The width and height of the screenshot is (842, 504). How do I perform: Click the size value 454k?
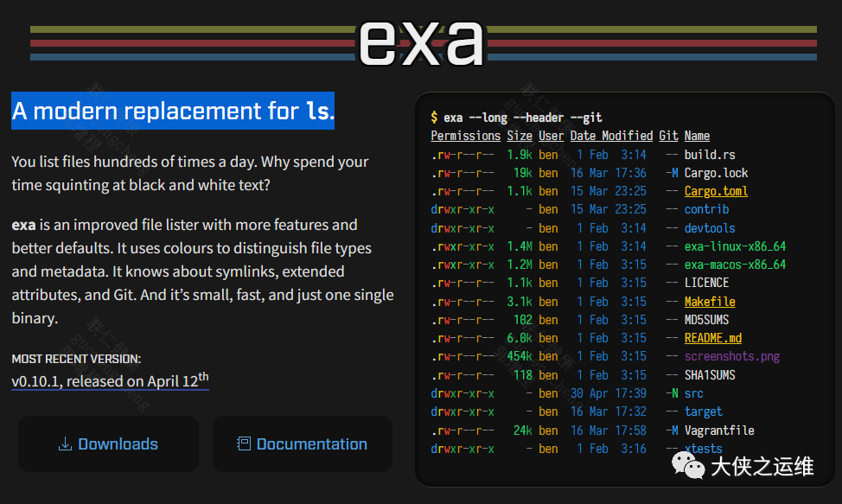point(520,356)
